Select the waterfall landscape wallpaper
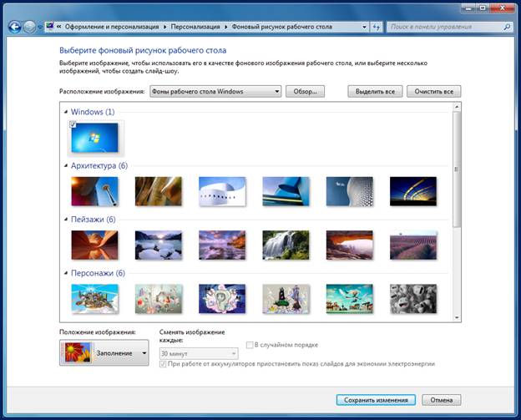The image size is (521, 420). tap(286, 245)
